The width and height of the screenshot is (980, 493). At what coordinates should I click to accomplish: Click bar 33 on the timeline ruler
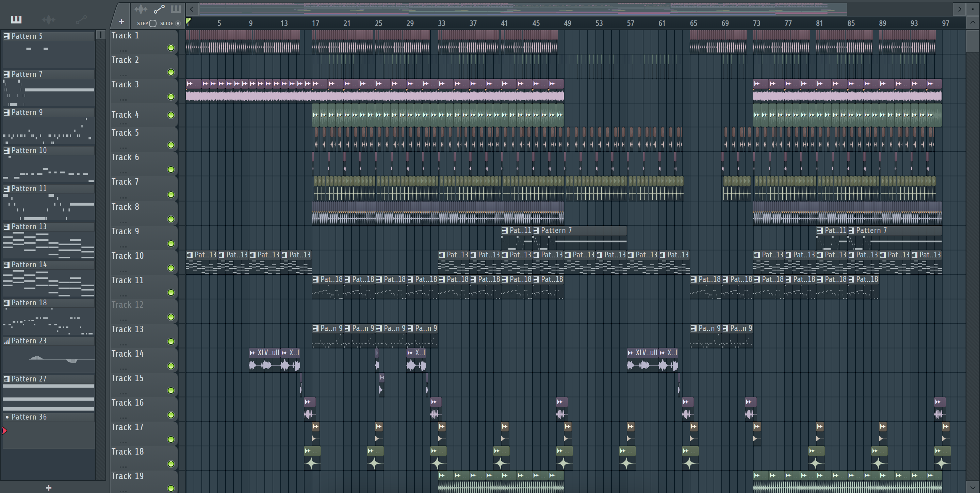tap(441, 23)
